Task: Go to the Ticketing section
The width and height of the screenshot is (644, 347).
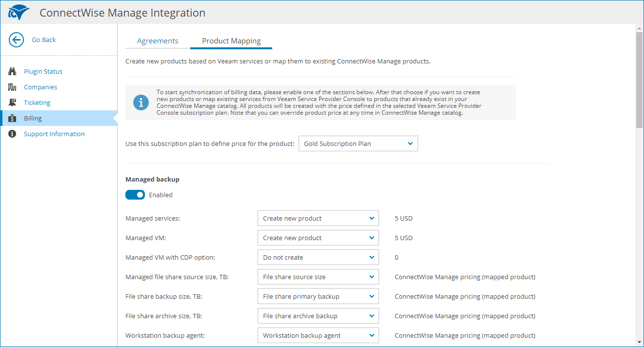Action: coord(37,103)
